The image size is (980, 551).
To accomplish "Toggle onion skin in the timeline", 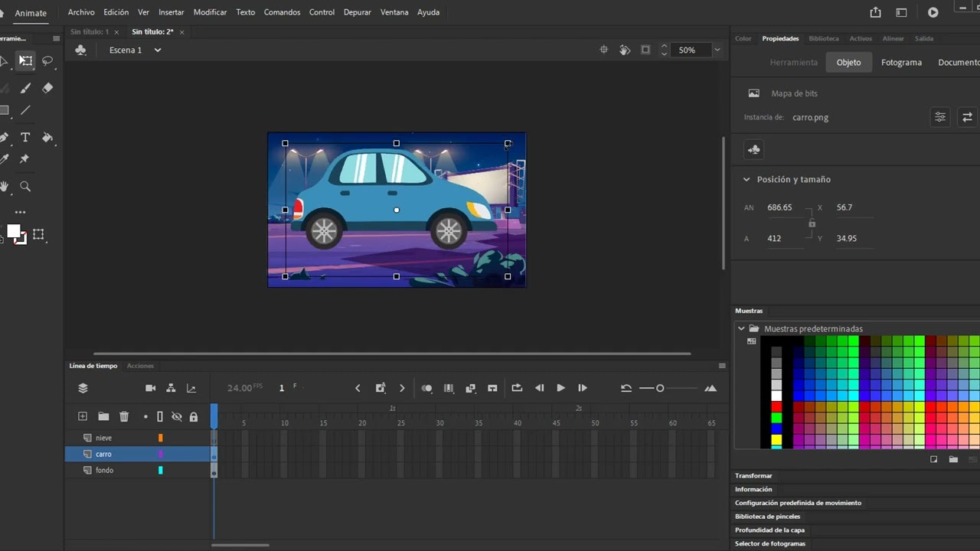I will [x=426, y=388].
